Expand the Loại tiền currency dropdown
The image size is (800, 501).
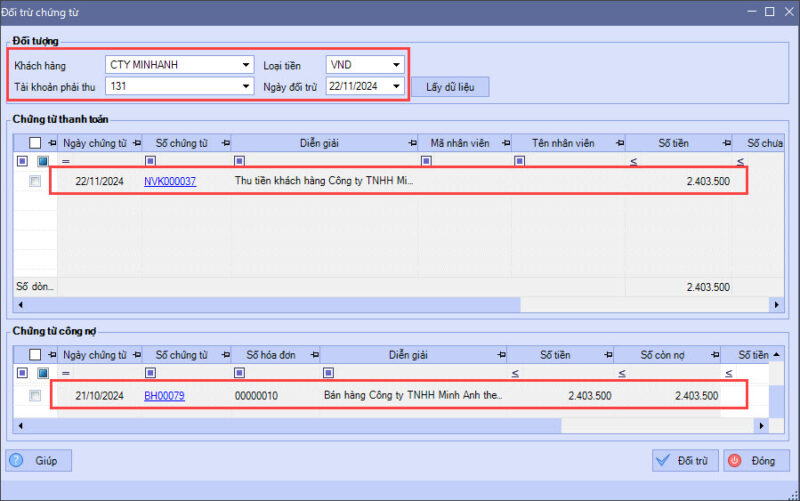click(x=397, y=65)
